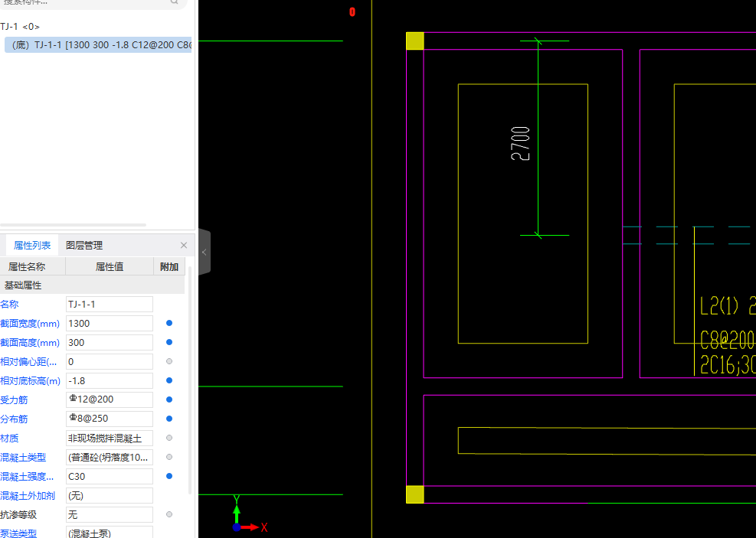Click the 受力筋 property label

tap(14, 400)
